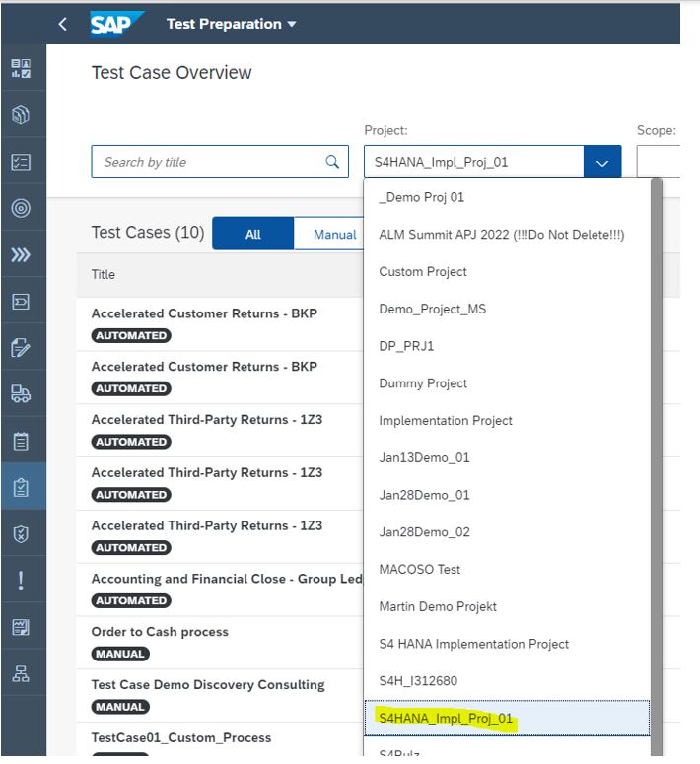Click the SAP logo

tap(116, 24)
